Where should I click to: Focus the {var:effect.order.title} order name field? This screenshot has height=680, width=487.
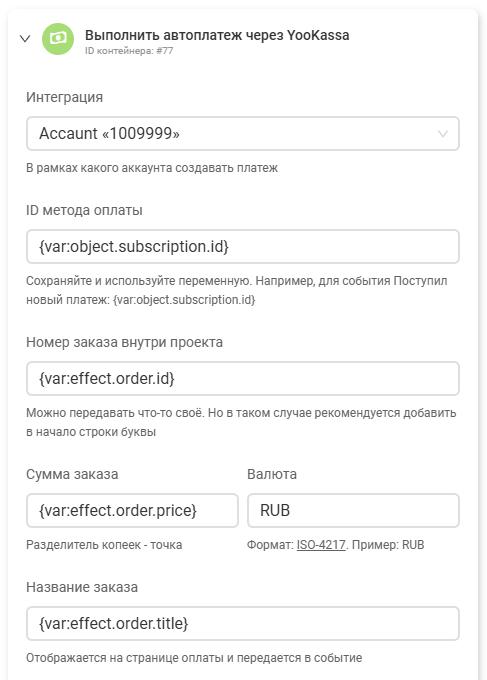tap(243, 624)
